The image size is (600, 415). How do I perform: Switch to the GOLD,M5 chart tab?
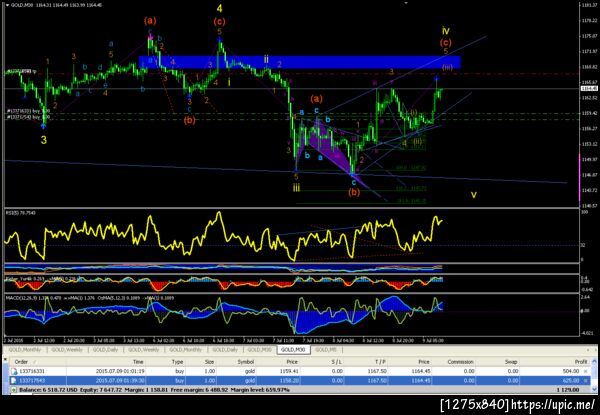326,350
